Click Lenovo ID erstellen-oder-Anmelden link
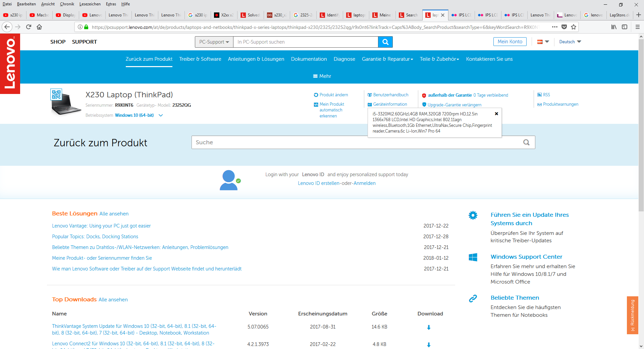This screenshot has height=349, width=644. pos(337,183)
